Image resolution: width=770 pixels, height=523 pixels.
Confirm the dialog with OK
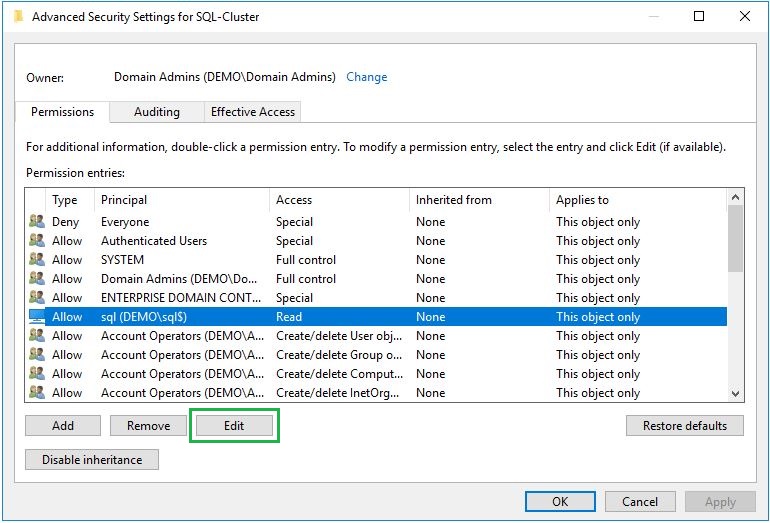pos(560,502)
